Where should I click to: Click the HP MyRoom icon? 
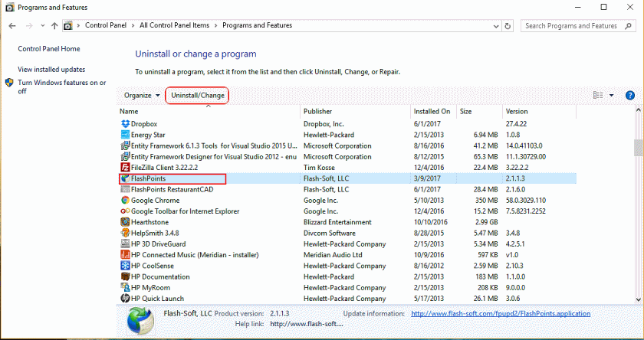(x=125, y=287)
